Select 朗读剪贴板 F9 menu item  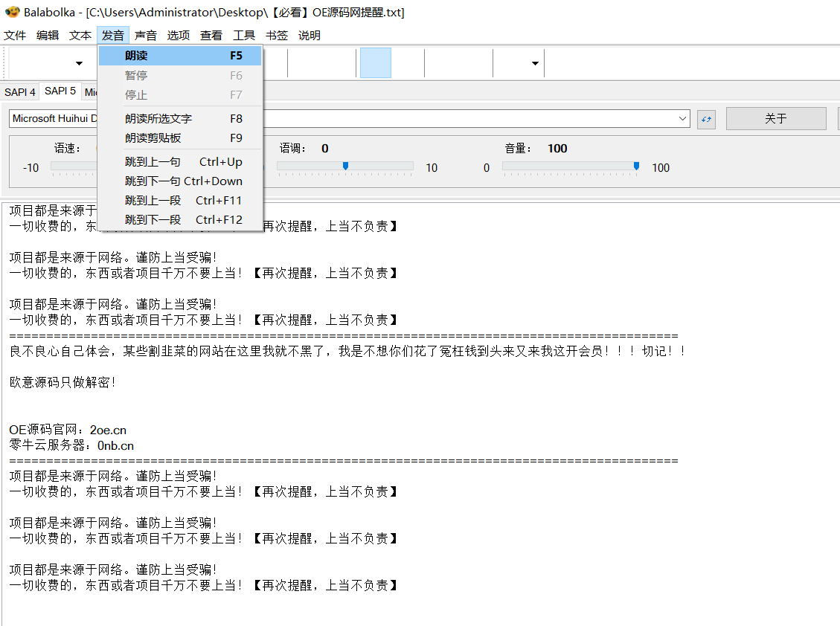(x=180, y=138)
